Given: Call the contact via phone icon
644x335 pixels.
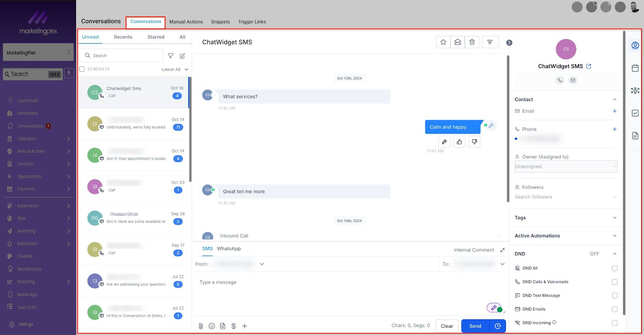Looking at the screenshot, I should [560, 80].
